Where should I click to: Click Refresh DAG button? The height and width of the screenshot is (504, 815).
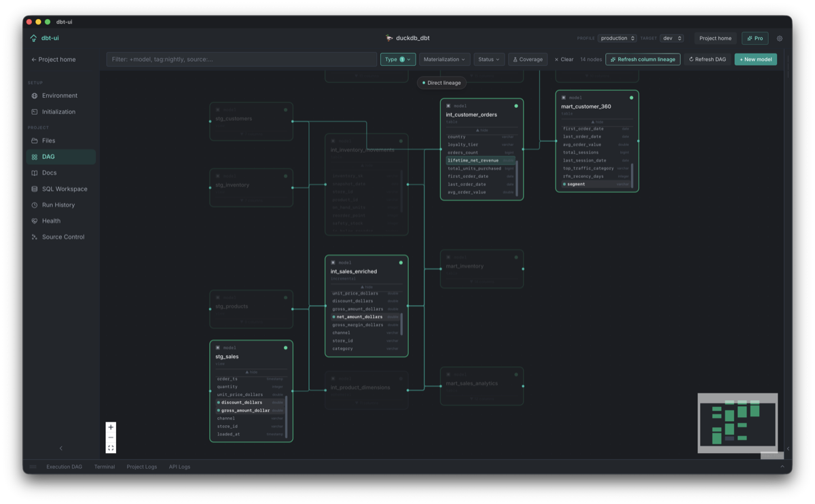[x=708, y=59]
